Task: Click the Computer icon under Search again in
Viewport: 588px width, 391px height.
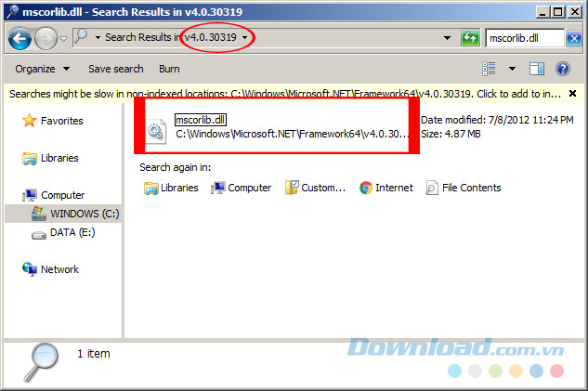Action: [218, 188]
